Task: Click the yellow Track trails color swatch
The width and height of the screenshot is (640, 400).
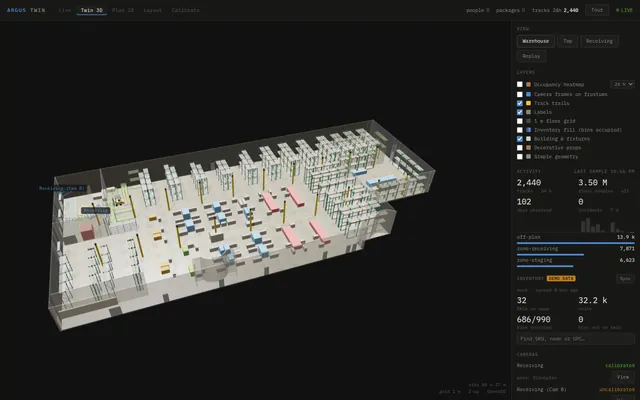Action: tap(529, 103)
